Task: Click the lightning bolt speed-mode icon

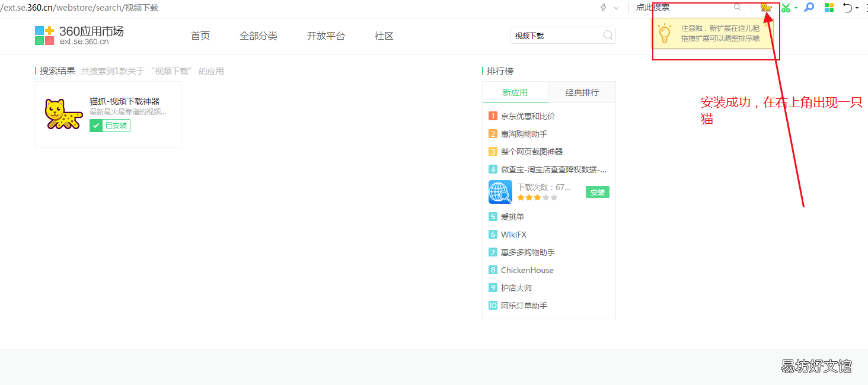Action: click(x=604, y=8)
